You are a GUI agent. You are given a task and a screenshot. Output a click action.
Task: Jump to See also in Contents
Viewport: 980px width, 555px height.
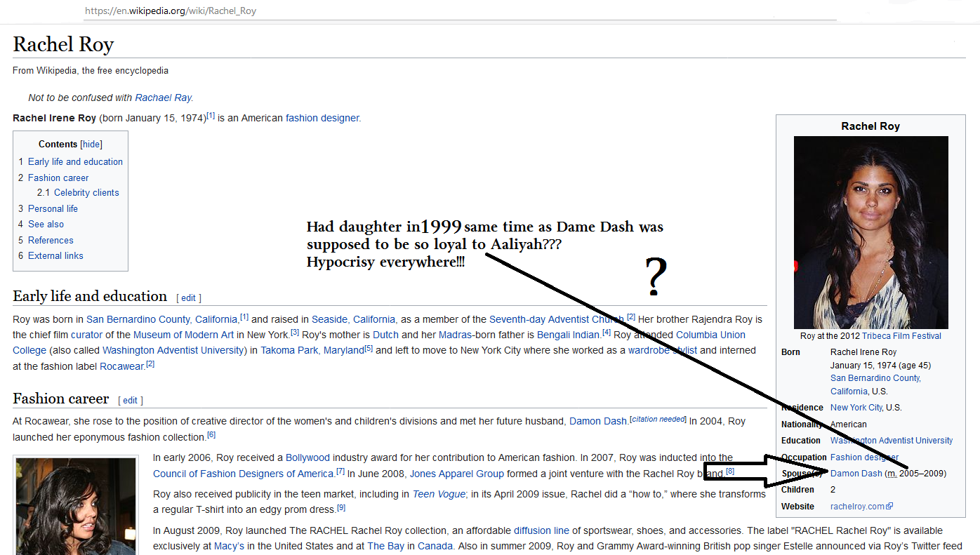(46, 224)
